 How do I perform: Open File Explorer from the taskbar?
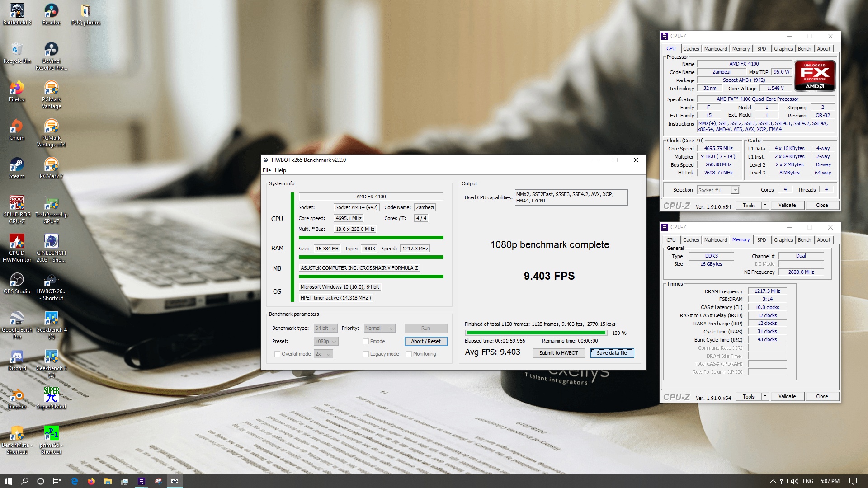pyautogui.click(x=108, y=481)
